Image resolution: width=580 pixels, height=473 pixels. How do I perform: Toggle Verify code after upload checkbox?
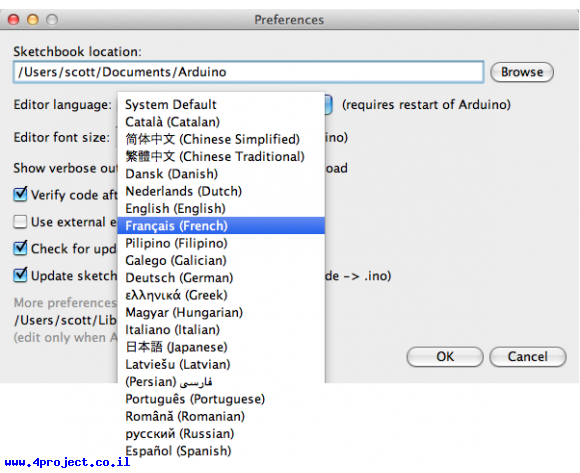[x=20, y=194]
